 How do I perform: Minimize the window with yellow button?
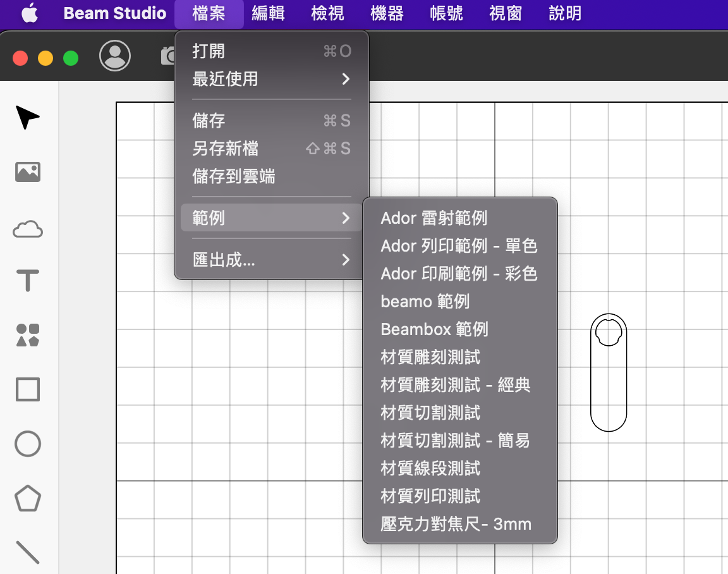45,58
